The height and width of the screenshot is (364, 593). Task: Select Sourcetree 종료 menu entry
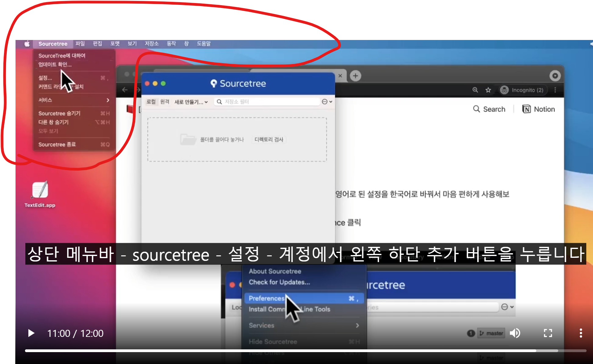[74, 144]
